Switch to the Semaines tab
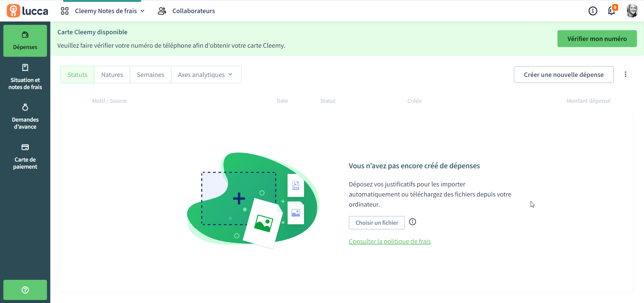This screenshot has width=644, height=303. pos(151,75)
